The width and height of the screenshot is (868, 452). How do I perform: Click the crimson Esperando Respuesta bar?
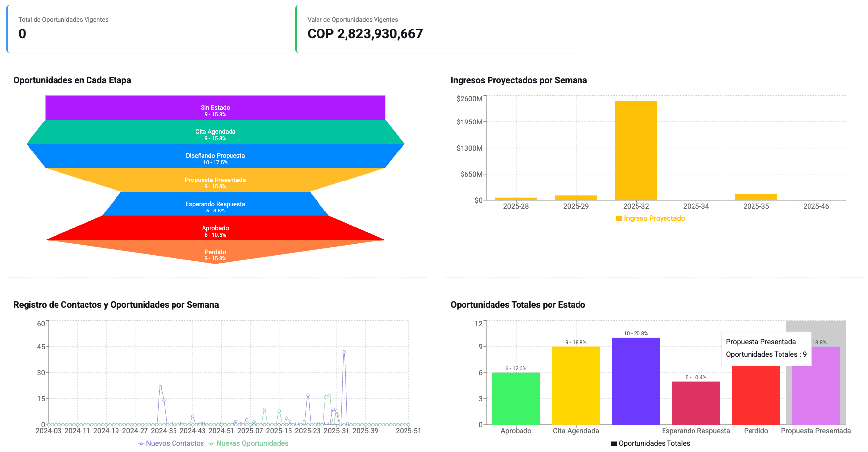tap(695, 403)
